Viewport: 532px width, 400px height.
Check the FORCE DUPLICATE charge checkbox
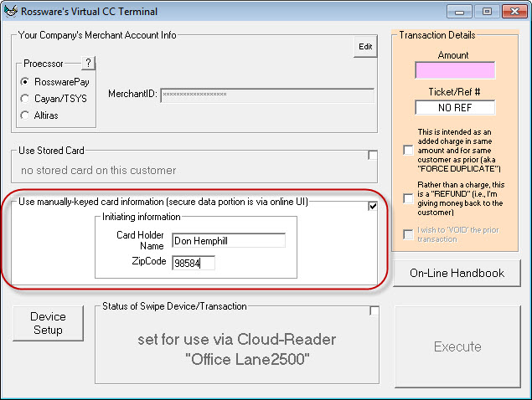[407, 149]
